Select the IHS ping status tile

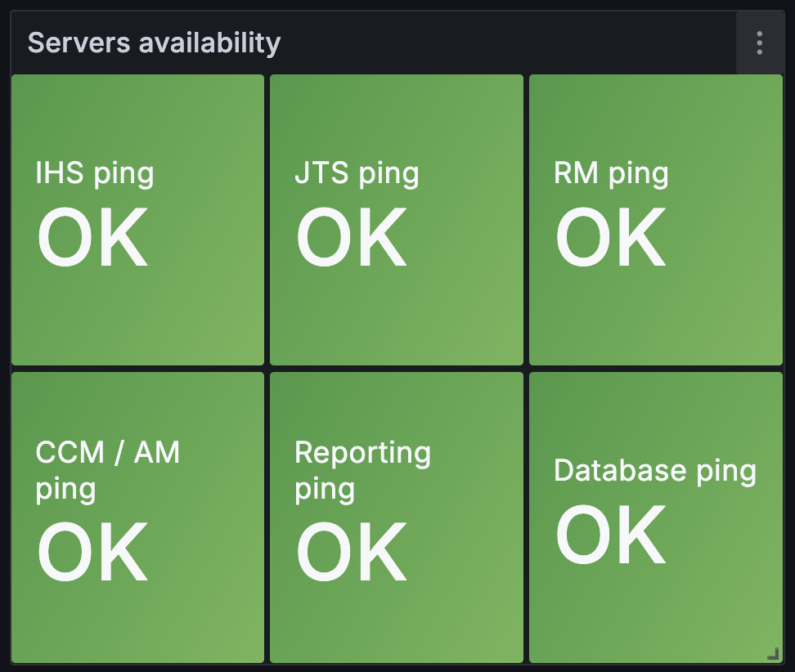[138, 219]
